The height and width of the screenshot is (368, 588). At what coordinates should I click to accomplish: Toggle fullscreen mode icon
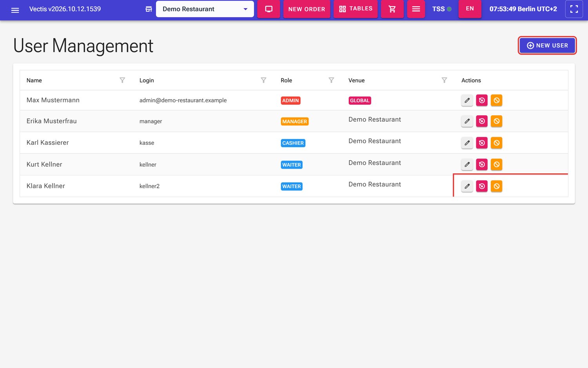click(574, 9)
